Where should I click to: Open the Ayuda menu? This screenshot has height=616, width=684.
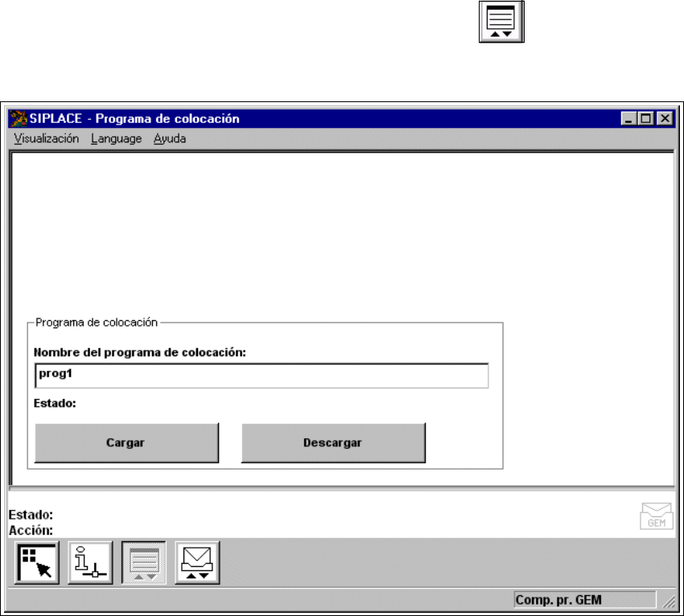[x=170, y=138]
